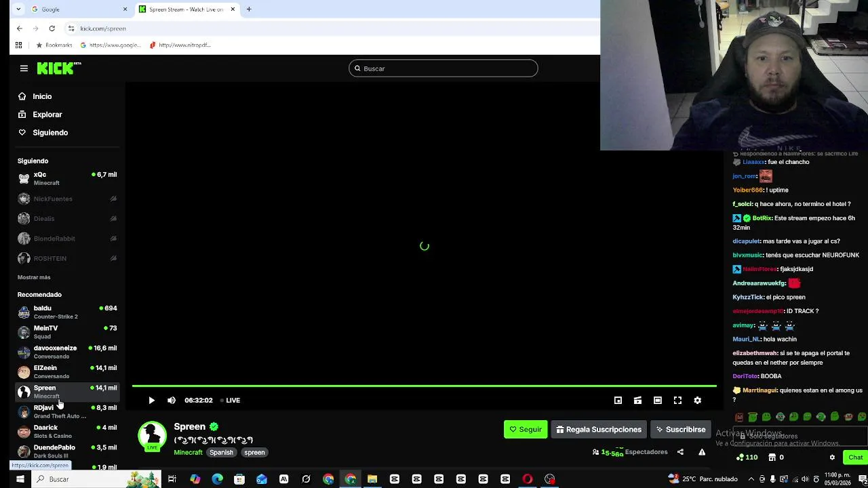This screenshot has width=868, height=488.
Task: Click the Solo seguidores chat input
Action: (799, 436)
